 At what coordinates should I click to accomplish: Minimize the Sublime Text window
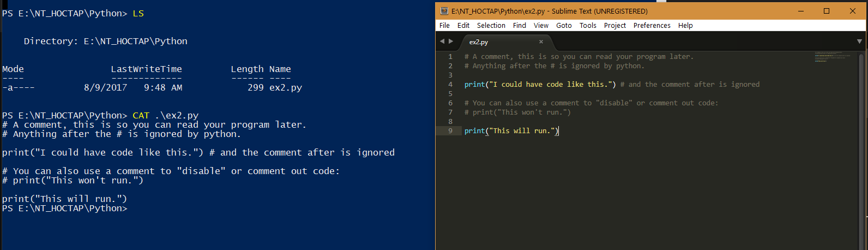[801, 11]
